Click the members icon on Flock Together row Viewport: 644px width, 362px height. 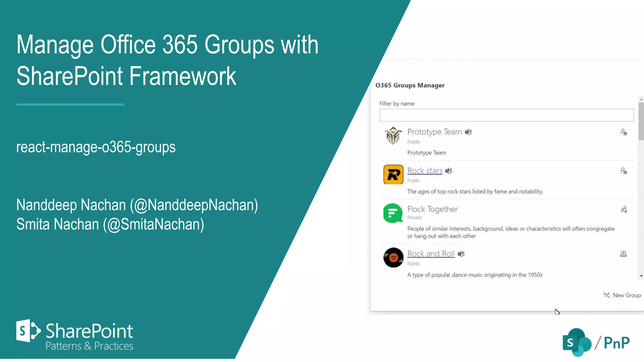click(624, 210)
